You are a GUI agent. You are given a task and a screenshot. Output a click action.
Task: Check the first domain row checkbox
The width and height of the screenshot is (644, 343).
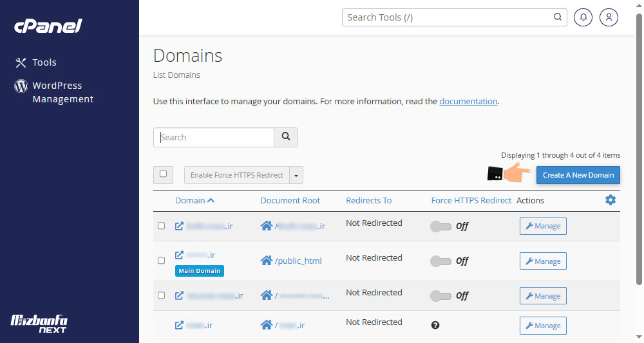pyautogui.click(x=162, y=226)
